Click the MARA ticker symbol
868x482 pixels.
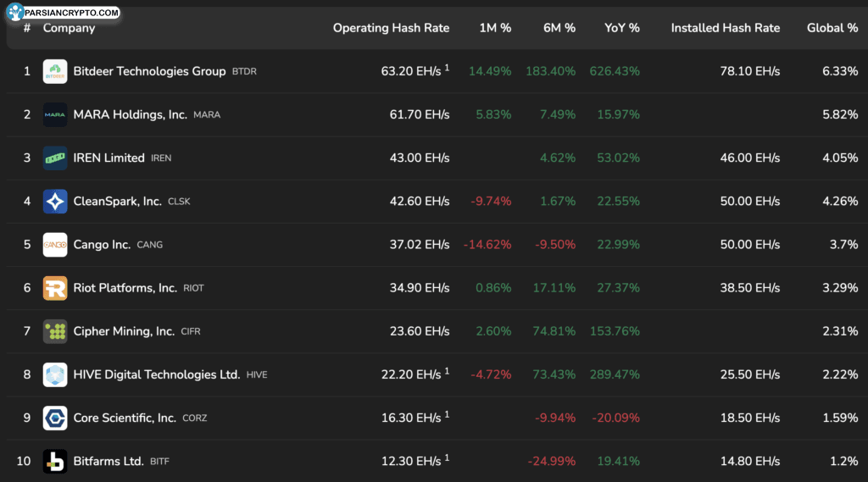coord(207,115)
